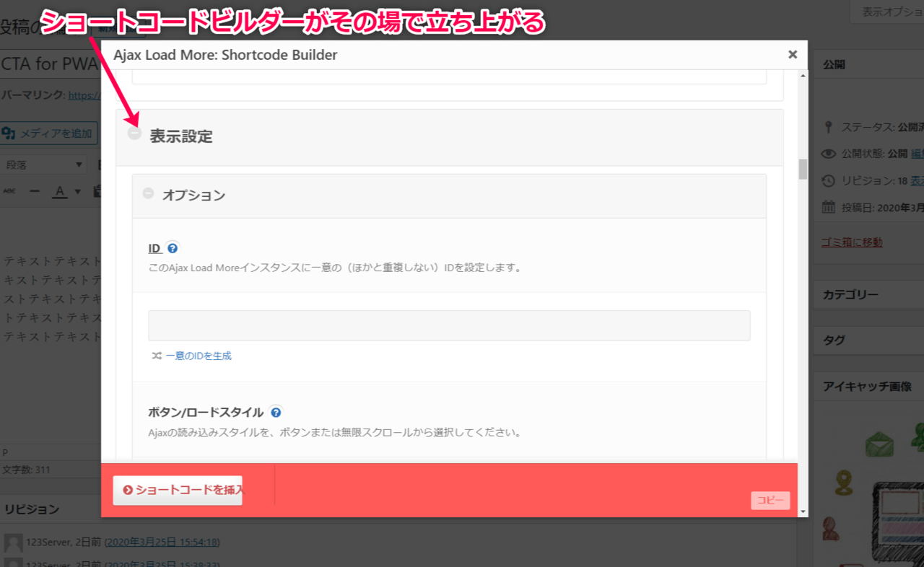This screenshot has width=924, height=567.
Task: Click the post permalink URL
Action: [x=84, y=95]
